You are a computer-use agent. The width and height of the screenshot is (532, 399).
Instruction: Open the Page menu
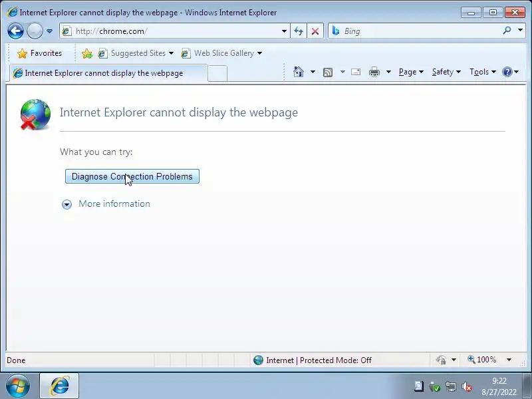411,72
